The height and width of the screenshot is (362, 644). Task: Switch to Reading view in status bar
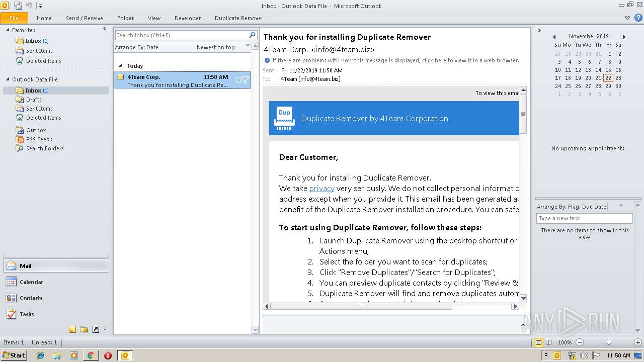pyautogui.click(x=549, y=342)
